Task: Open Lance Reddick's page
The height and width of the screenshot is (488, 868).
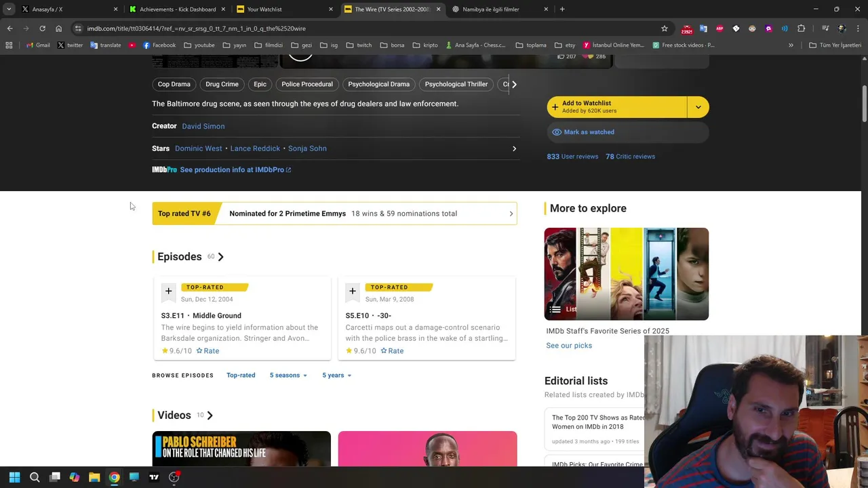Action: click(255, 148)
